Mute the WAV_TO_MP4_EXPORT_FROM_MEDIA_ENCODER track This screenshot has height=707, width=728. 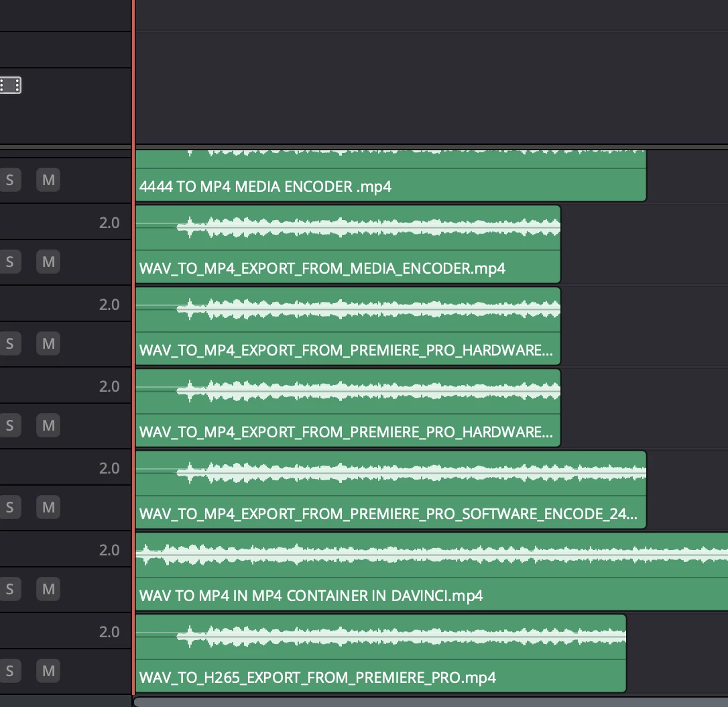click(48, 262)
